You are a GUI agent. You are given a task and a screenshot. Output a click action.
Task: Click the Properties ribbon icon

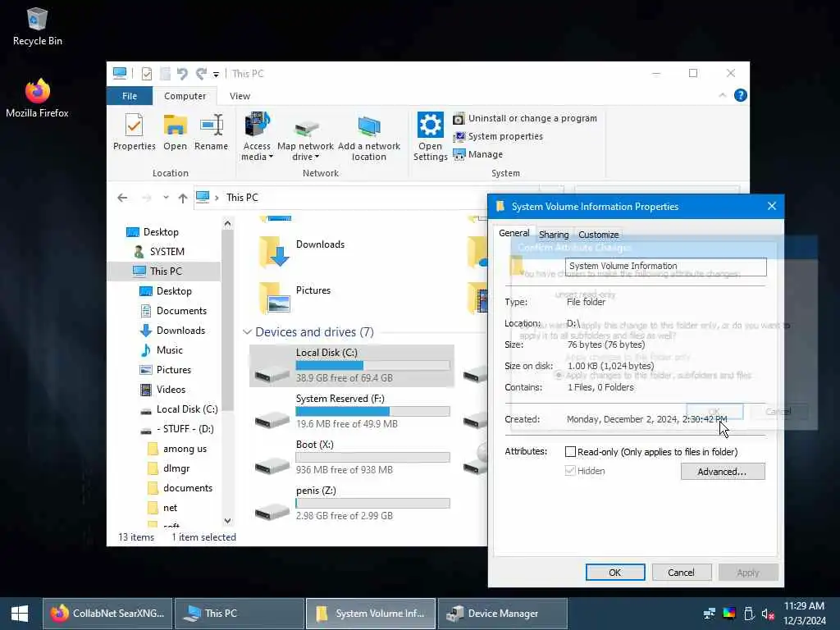[x=134, y=132]
